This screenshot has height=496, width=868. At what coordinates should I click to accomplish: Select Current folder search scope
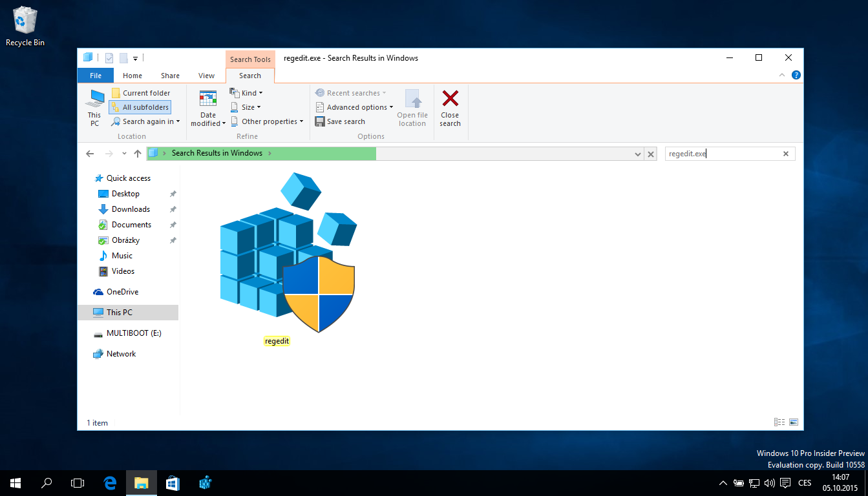pyautogui.click(x=141, y=93)
